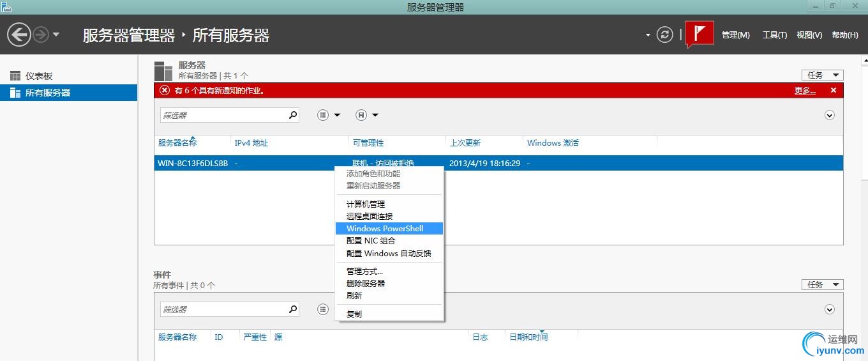This screenshot has width=868, height=361.
Task: Expand the servers filter with the chevron
Action: click(x=830, y=116)
